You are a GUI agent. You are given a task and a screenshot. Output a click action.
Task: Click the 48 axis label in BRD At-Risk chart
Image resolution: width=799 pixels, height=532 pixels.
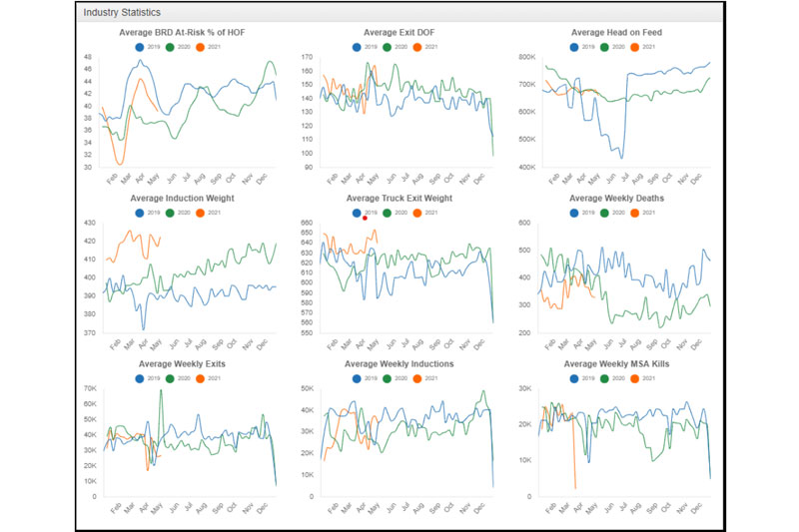[88, 57]
